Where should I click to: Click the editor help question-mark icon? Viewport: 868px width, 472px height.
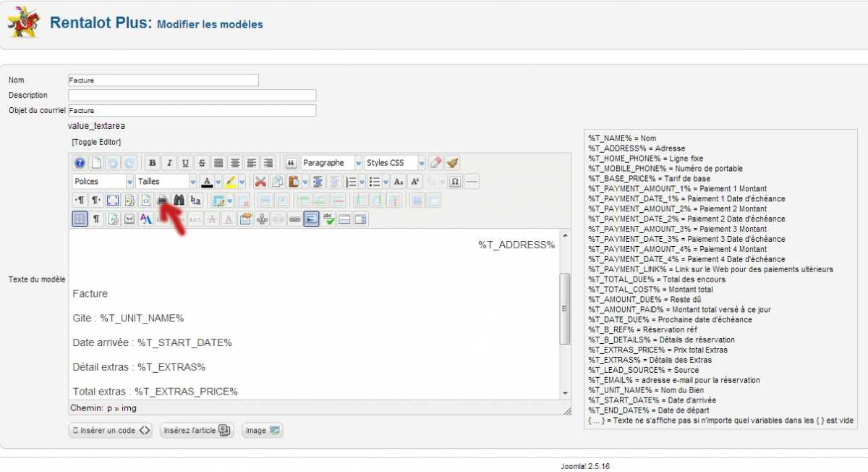pyautogui.click(x=80, y=163)
